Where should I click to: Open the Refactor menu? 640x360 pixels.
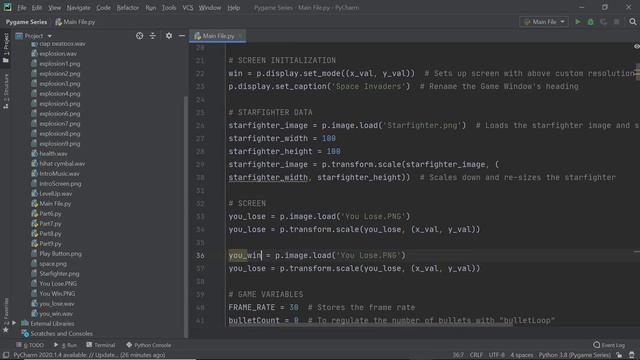tap(128, 8)
